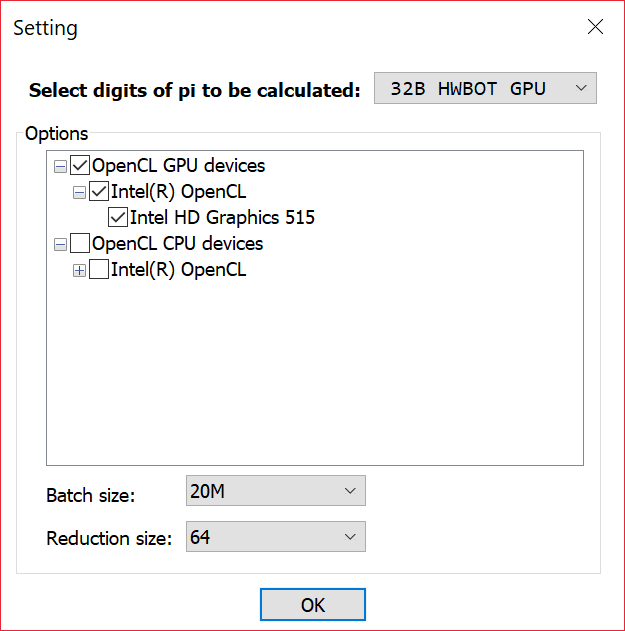This screenshot has height=631, width=625.
Task: Select Intel(R) OpenCL label under CPU devices
Action: (178, 269)
